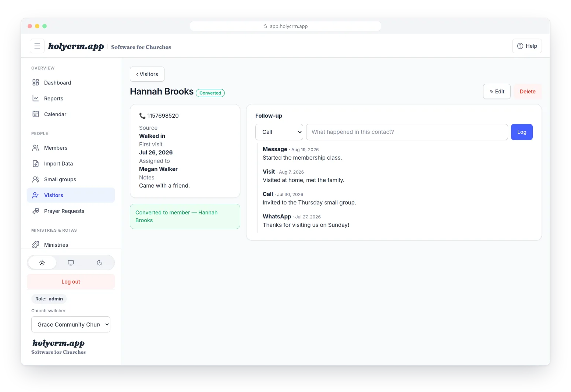Open the follow-up type Call dropdown
The width and height of the screenshot is (571, 392).
[x=279, y=132]
